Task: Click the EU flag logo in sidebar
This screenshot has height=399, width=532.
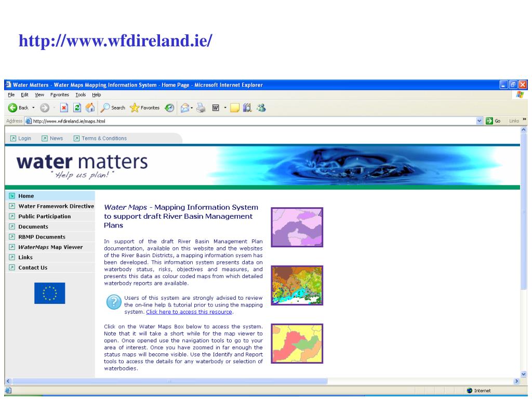Action: click(49, 293)
